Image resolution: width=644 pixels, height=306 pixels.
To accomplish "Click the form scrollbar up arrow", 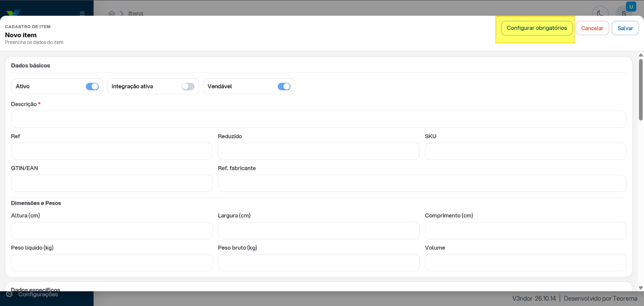I will click(641, 55).
